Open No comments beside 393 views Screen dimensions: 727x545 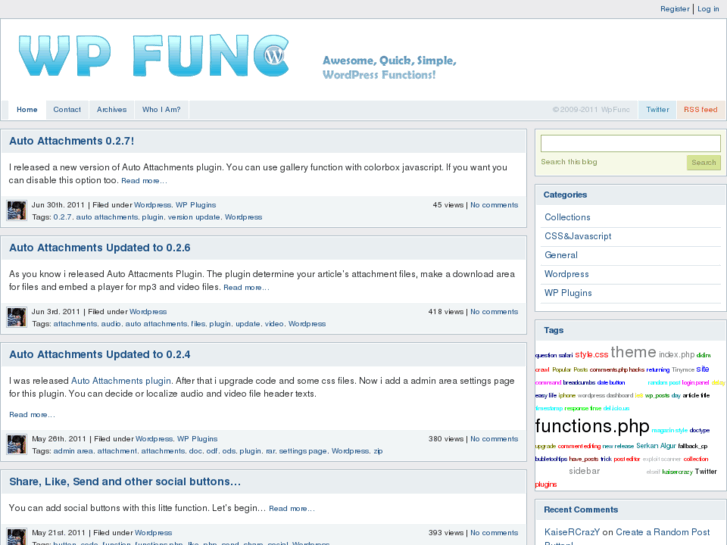click(x=494, y=533)
